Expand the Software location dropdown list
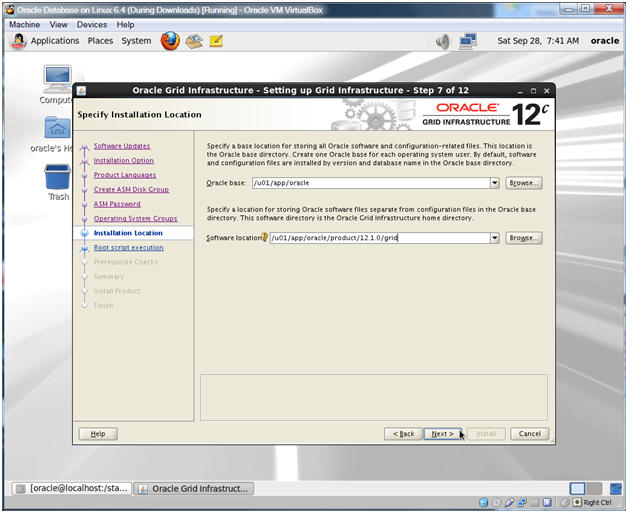Screen dimensions: 628x513 pyautogui.click(x=494, y=238)
